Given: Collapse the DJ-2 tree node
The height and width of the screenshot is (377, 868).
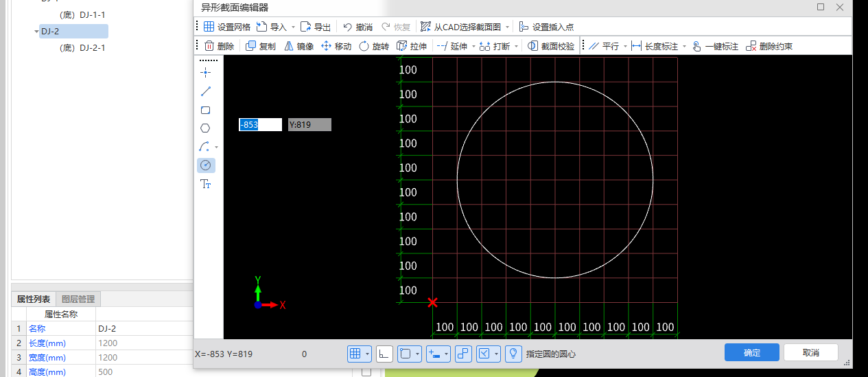Looking at the screenshot, I should tap(36, 32).
